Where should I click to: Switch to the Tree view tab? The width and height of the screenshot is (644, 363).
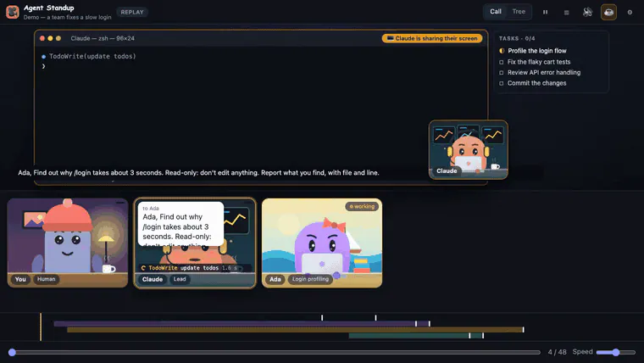pos(519,12)
